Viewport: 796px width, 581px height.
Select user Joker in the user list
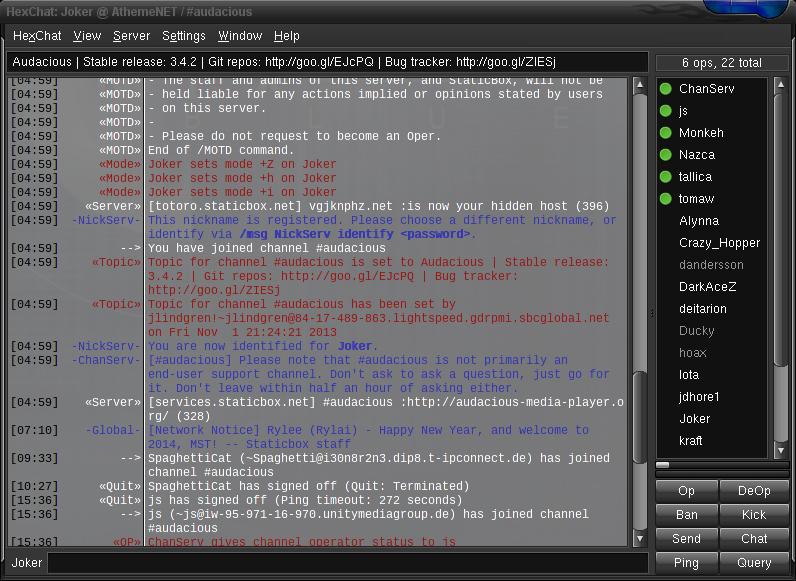tap(712, 419)
